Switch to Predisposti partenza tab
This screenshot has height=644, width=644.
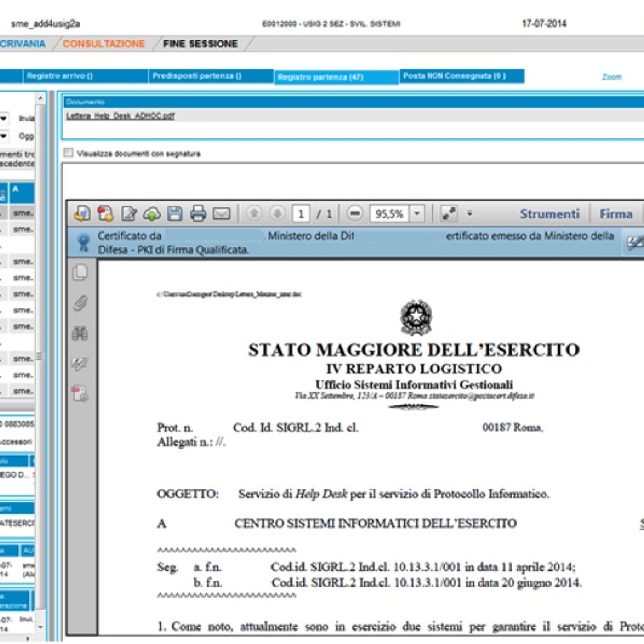(211, 76)
